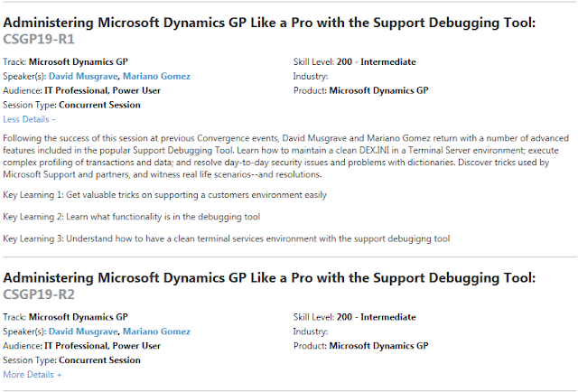The height and width of the screenshot is (392, 578).
Task: Expand the CSGP19-R2 session with More Details
Action: tap(33, 374)
